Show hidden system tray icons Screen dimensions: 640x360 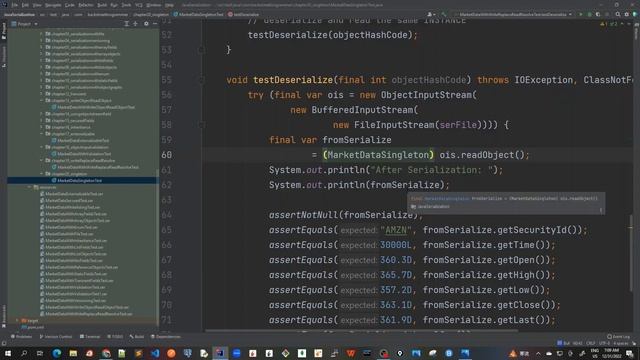point(538,353)
